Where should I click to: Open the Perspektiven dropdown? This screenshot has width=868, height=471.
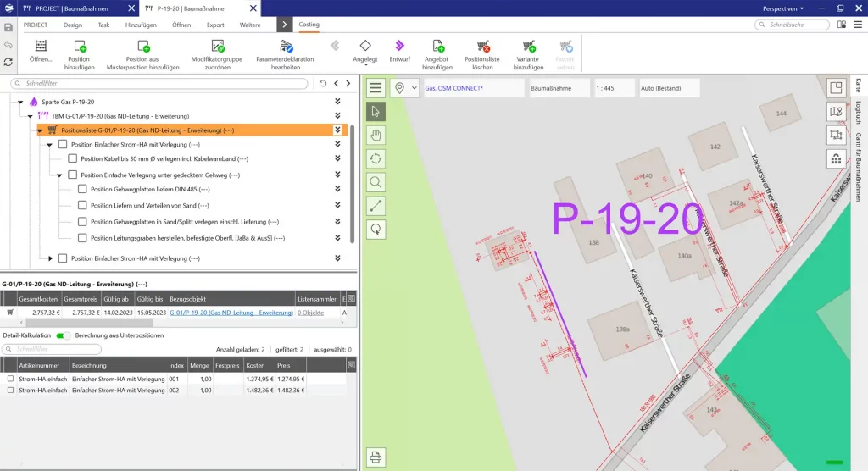pos(783,8)
